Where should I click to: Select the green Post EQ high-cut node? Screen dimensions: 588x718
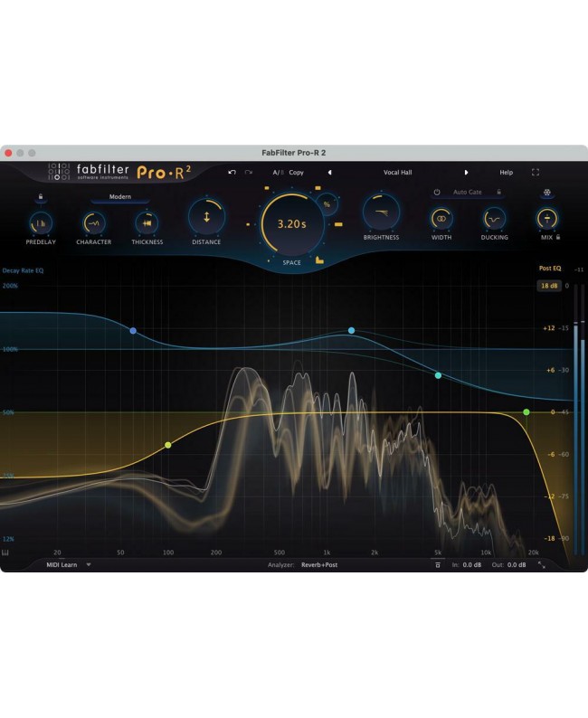coord(526,412)
